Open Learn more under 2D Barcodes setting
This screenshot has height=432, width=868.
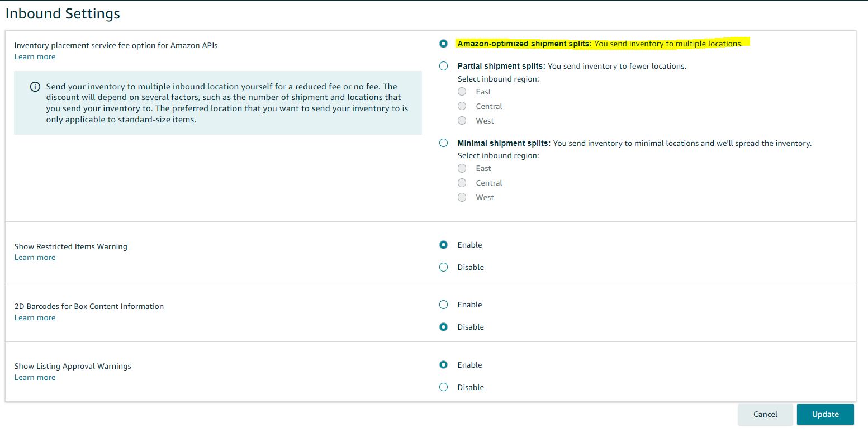[35, 317]
